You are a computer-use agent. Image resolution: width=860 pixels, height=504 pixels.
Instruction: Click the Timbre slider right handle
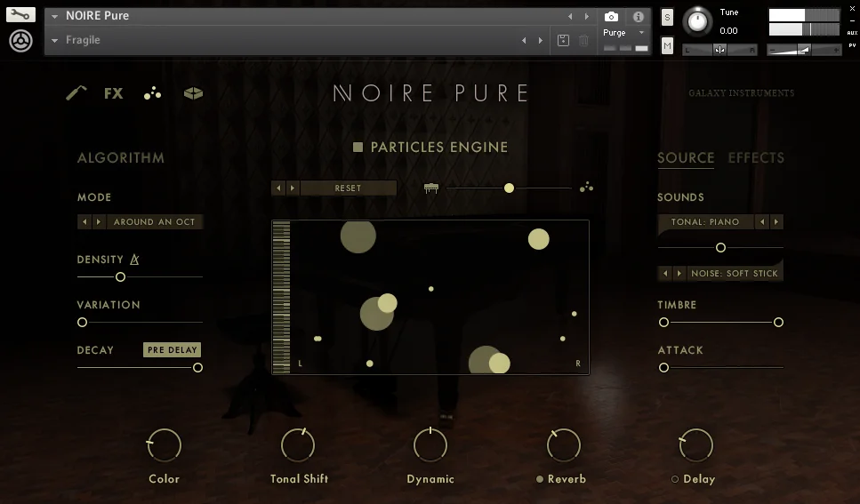pos(778,323)
